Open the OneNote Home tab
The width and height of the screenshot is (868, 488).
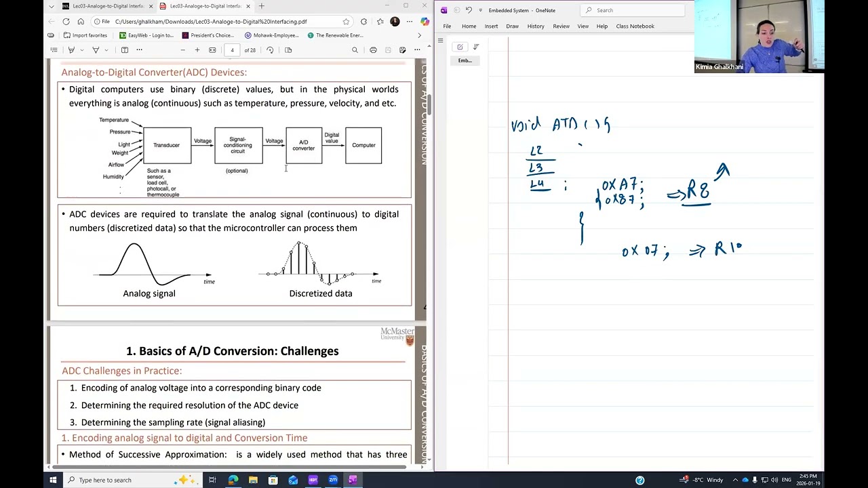coord(469,26)
